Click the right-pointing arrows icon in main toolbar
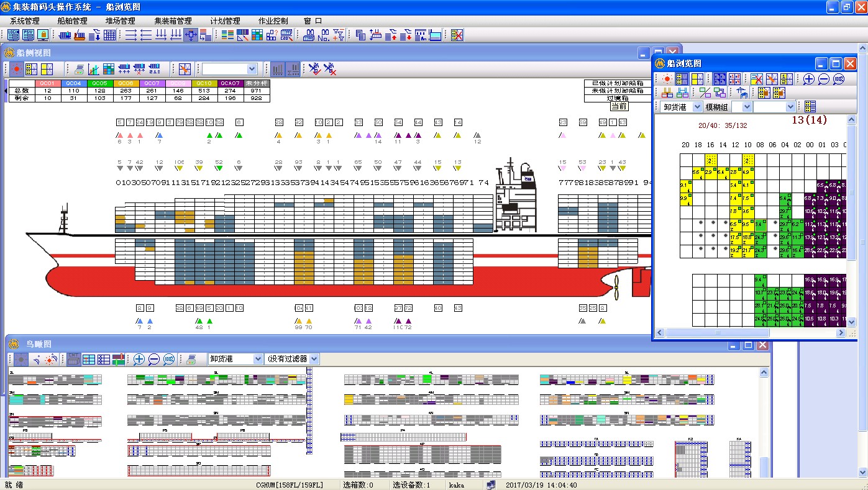The image size is (868, 490). [131, 35]
